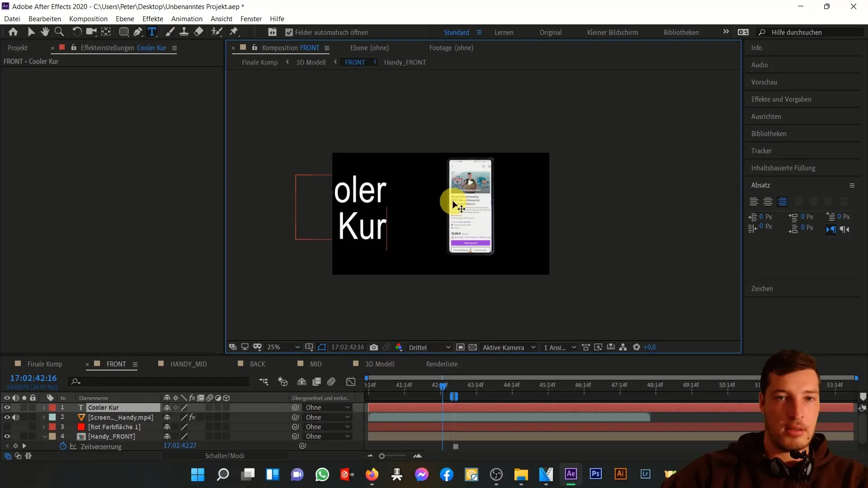
Task: Switch to the BACK composition tab
Action: pyautogui.click(x=258, y=364)
